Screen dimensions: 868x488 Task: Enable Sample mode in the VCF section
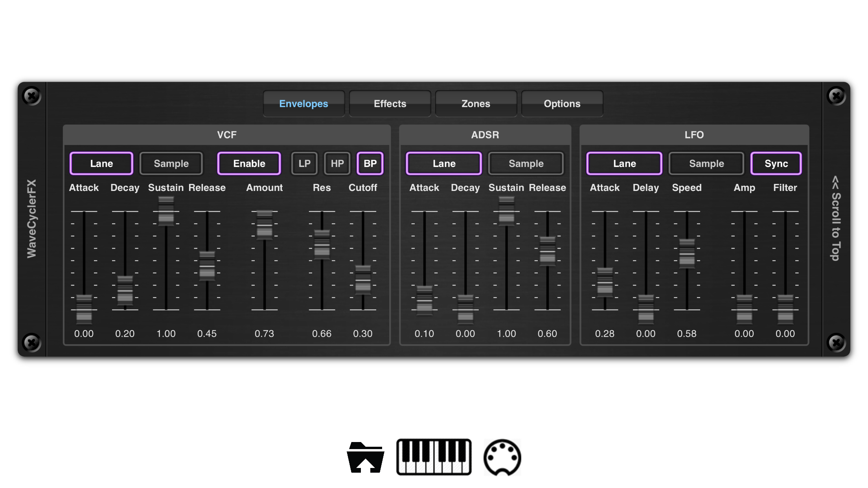pos(171,163)
